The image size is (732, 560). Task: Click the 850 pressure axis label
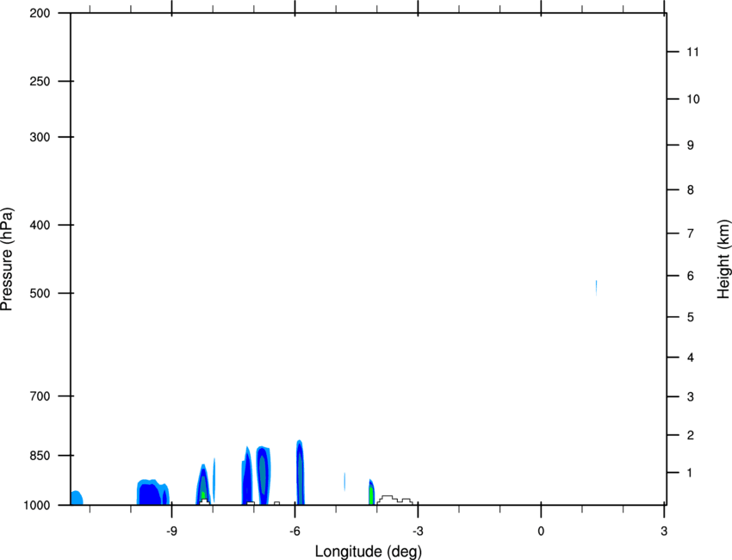(x=40, y=456)
